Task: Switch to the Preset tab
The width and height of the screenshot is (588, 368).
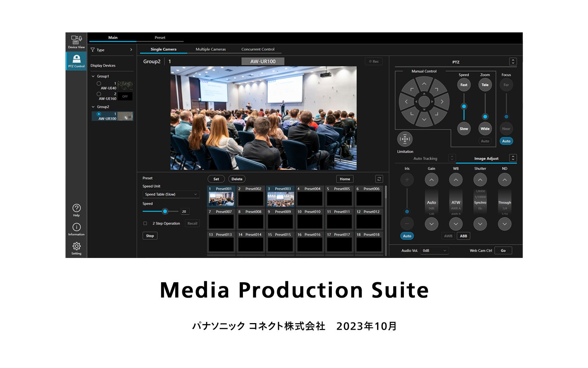Action: pos(161,38)
